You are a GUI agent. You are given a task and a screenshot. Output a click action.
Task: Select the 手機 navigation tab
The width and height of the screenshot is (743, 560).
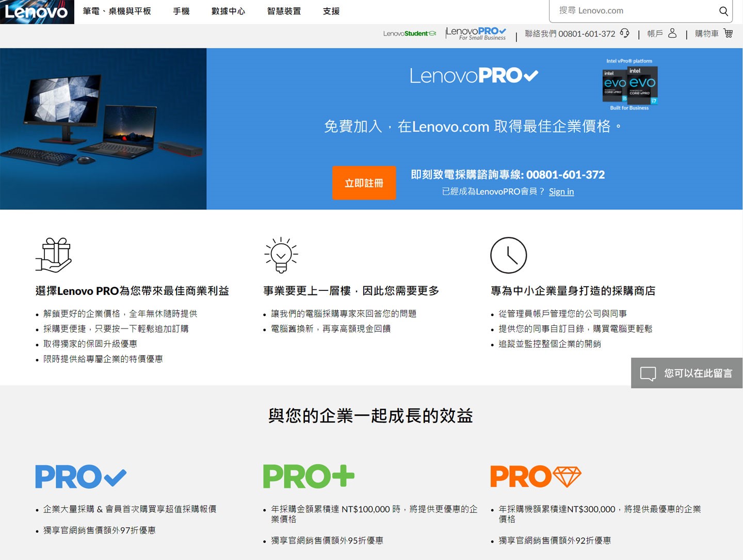pos(181,11)
